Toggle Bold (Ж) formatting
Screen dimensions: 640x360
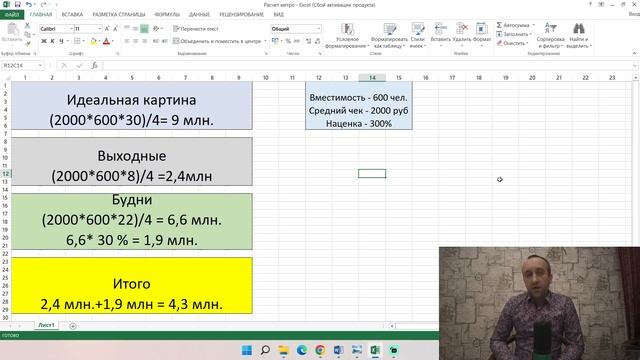[44, 41]
